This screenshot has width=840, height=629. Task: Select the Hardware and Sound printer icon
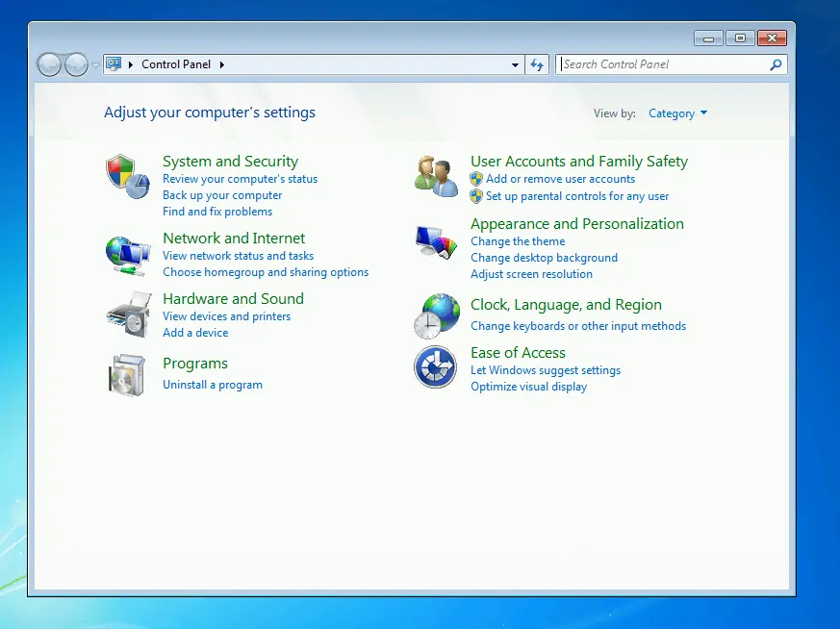[126, 314]
